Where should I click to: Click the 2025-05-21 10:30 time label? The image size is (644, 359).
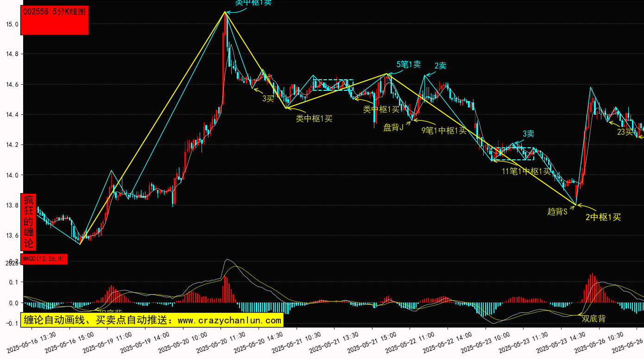click(297, 342)
